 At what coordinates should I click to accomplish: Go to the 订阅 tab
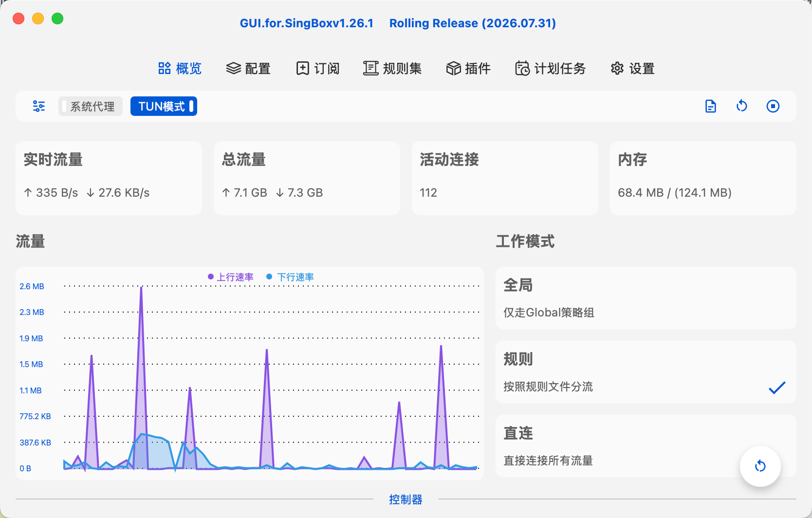coord(317,68)
